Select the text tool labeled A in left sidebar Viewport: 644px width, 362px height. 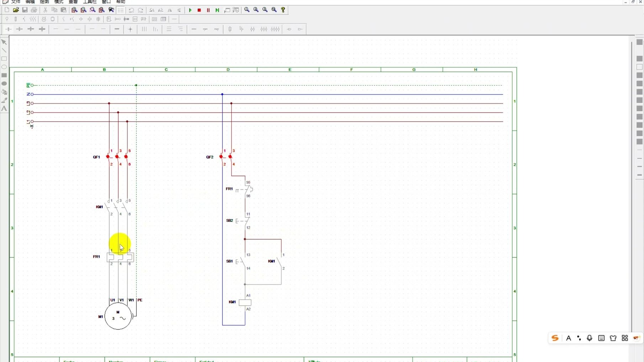click(x=4, y=109)
